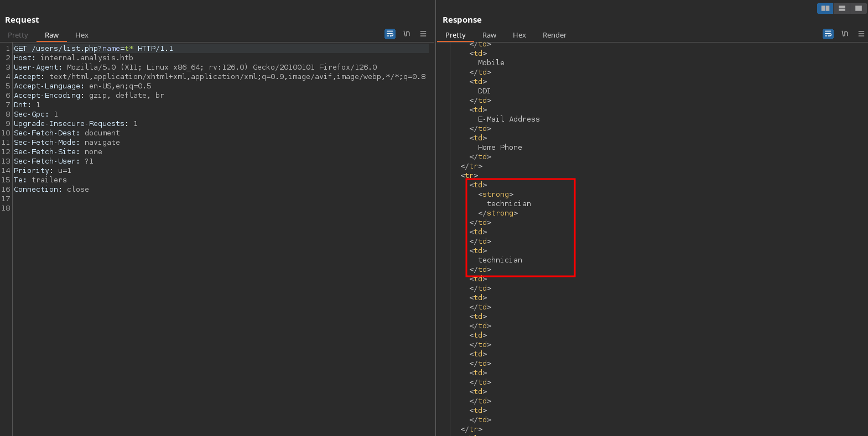Click 'DDI' text in response
Screen dimensions: 868x436
point(485,91)
